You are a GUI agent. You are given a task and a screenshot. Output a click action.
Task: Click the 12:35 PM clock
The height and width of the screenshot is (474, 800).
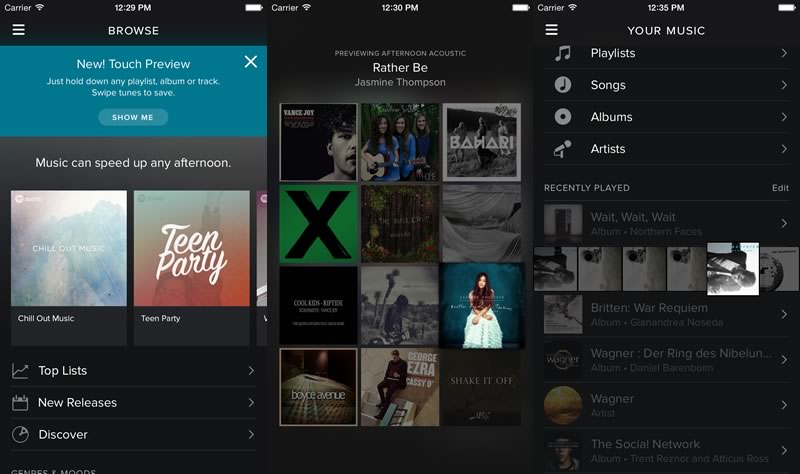(666, 8)
